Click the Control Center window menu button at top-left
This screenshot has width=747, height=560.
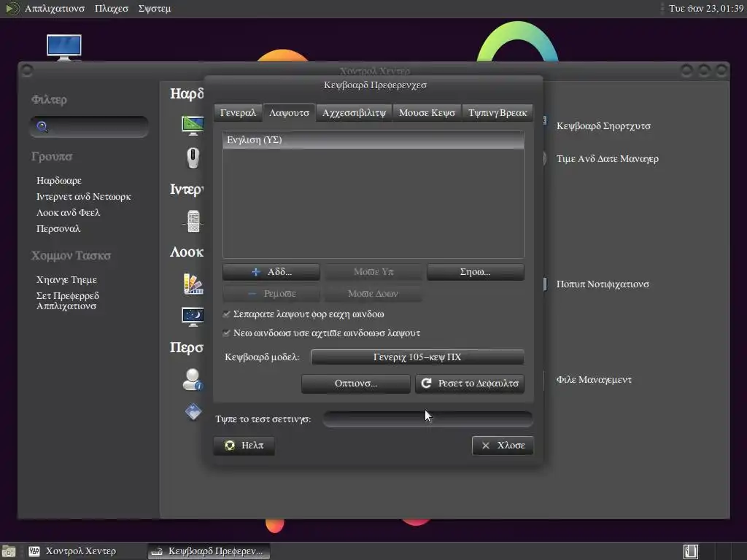click(x=27, y=71)
